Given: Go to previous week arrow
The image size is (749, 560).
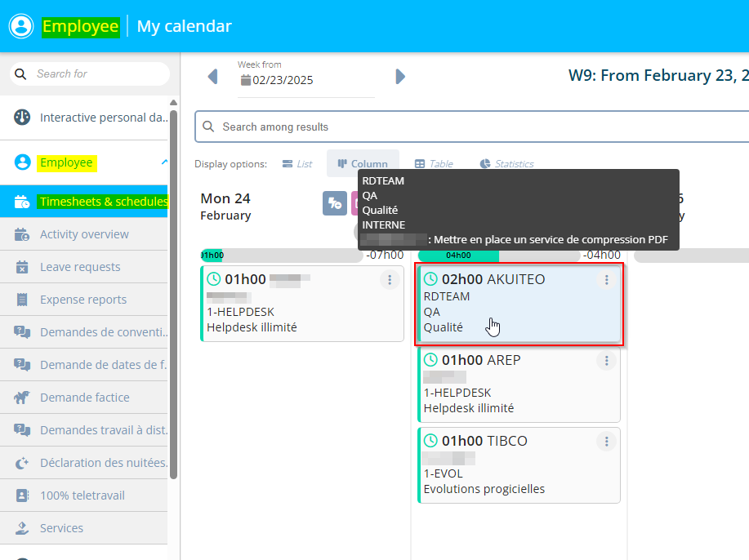Looking at the screenshot, I should (213, 77).
